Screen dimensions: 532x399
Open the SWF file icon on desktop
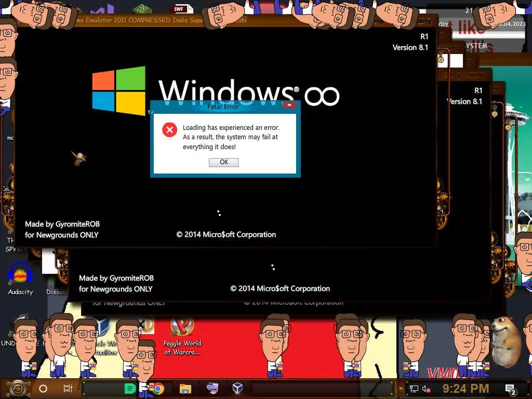click(x=182, y=8)
